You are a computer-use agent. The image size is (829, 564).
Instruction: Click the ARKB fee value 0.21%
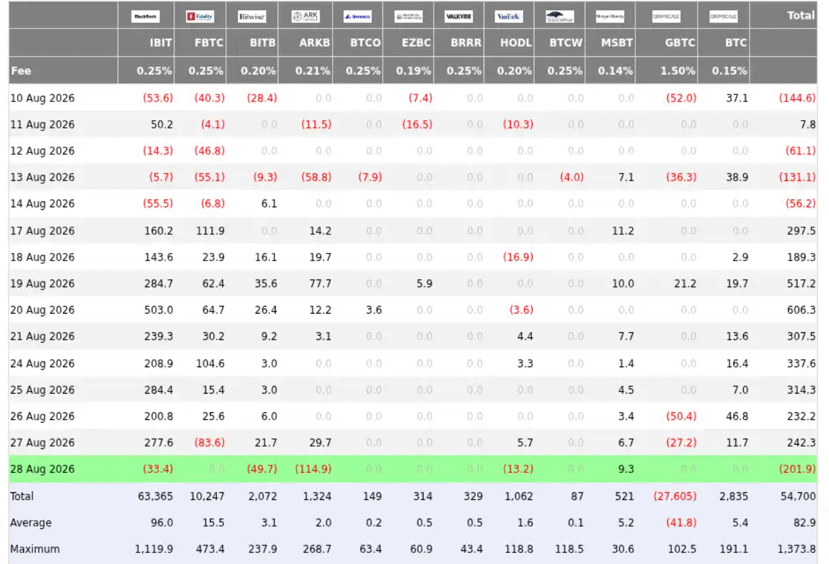tap(312, 71)
